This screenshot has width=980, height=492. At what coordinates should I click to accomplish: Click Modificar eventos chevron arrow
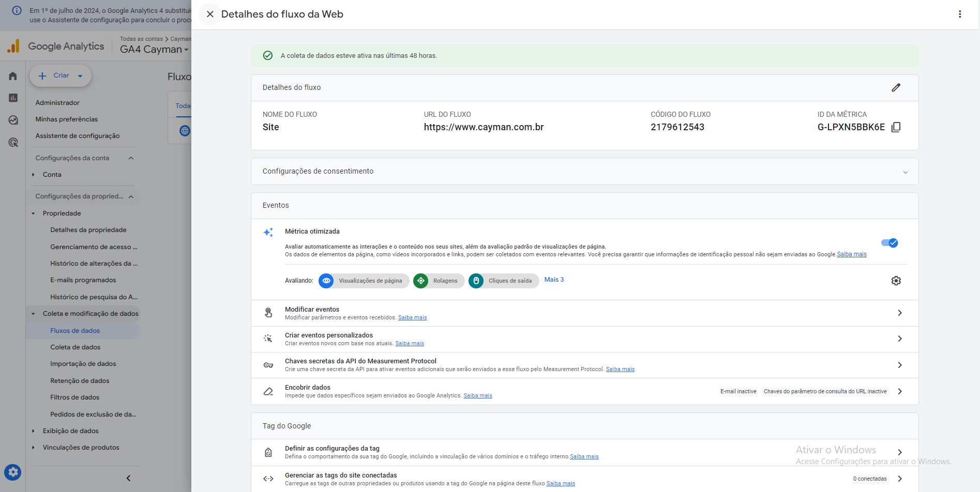900,313
